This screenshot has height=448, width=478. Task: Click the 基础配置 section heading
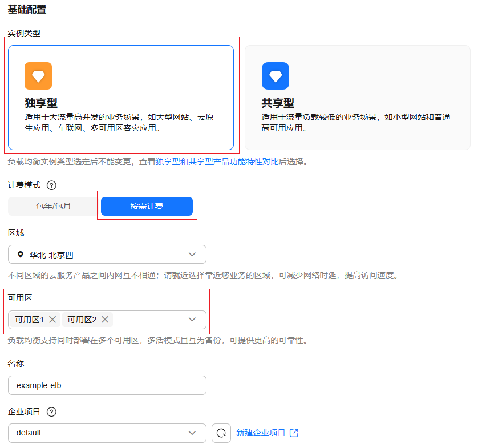click(27, 10)
